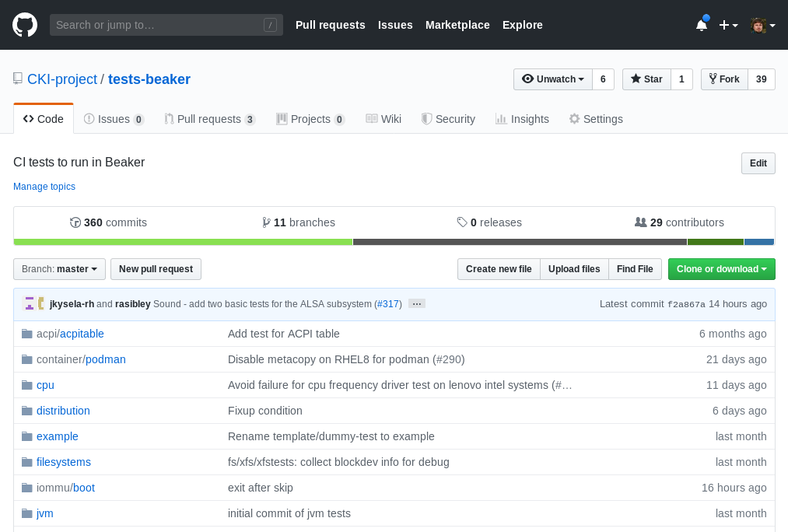Open the 360 commits link
This screenshot has width=788, height=532.
coord(109,222)
